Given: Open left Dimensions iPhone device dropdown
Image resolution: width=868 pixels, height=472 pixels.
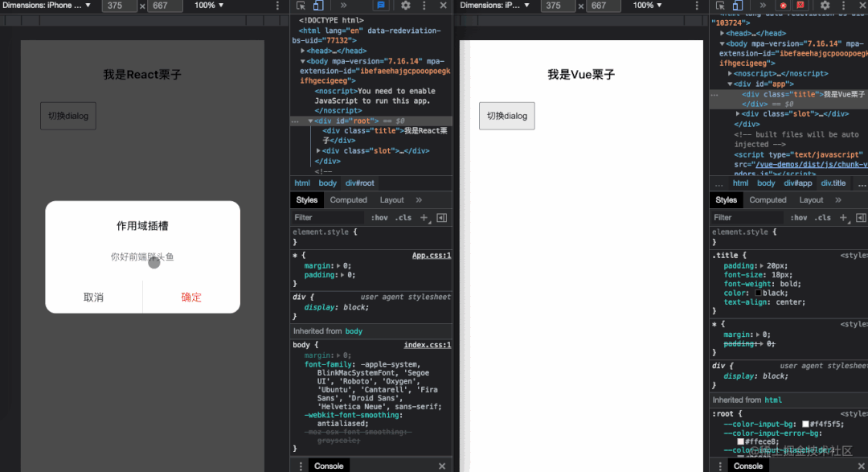Looking at the screenshot, I should tap(47, 6).
